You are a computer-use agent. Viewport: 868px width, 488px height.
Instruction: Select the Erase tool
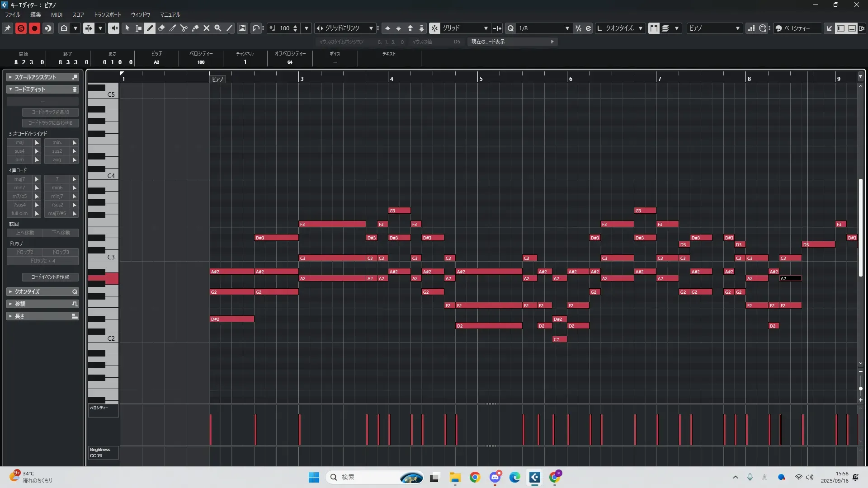click(161, 28)
